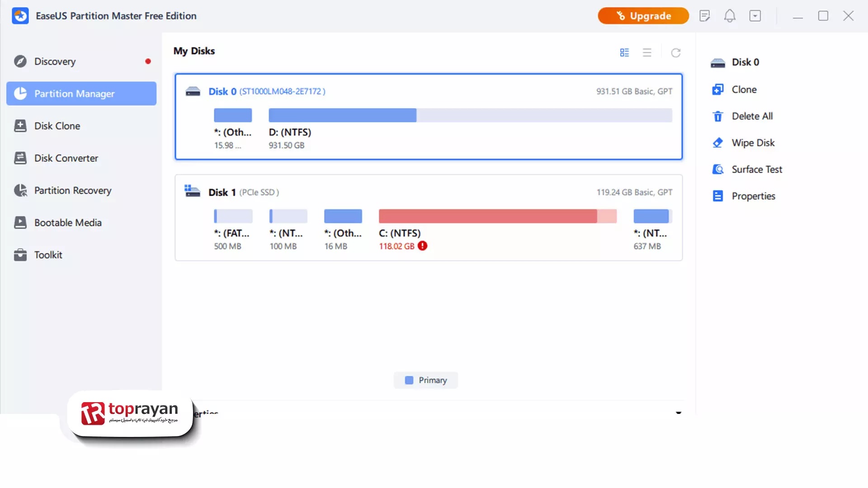Select Disk 1 drive icon
868x488 pixels.
(x=192, y=191)
